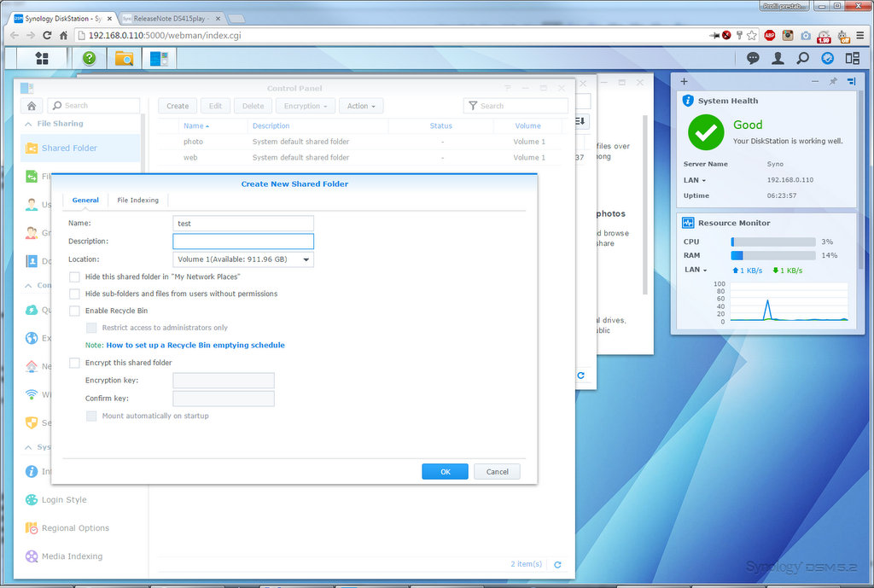Screen dimensions: 874x588
Task: Expand the LAN dropdown in System Health
Action: [x=695, y=180]
